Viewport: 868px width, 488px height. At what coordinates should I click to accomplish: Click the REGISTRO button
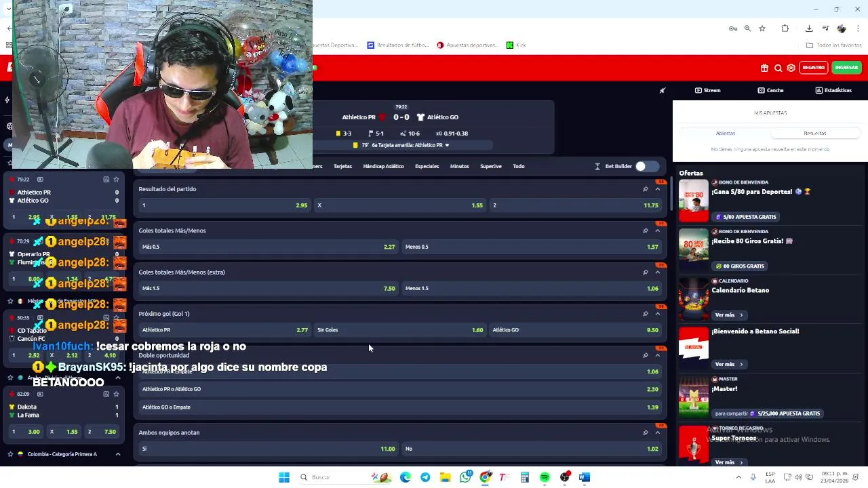click(x=813, y=68)
